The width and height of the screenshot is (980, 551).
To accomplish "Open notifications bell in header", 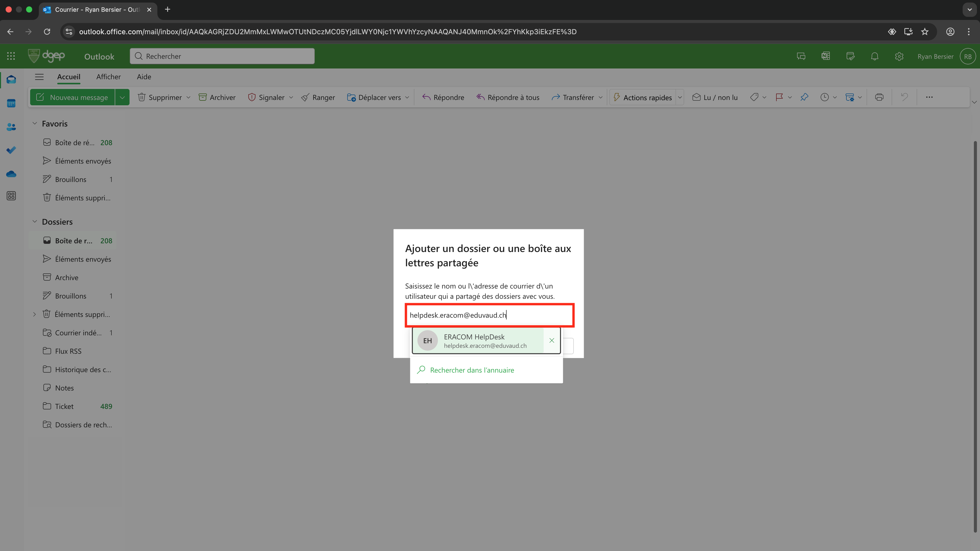I will [x=875, y=56].
